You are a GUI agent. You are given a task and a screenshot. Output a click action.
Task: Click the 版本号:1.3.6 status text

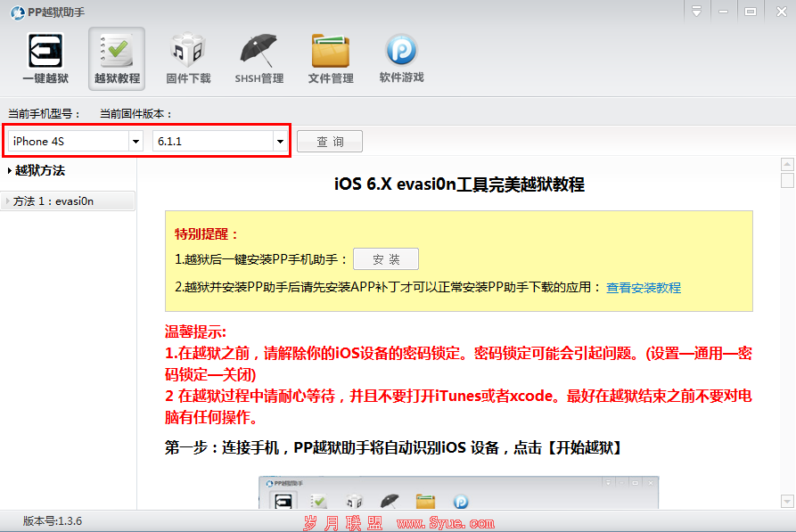[53, 521]
